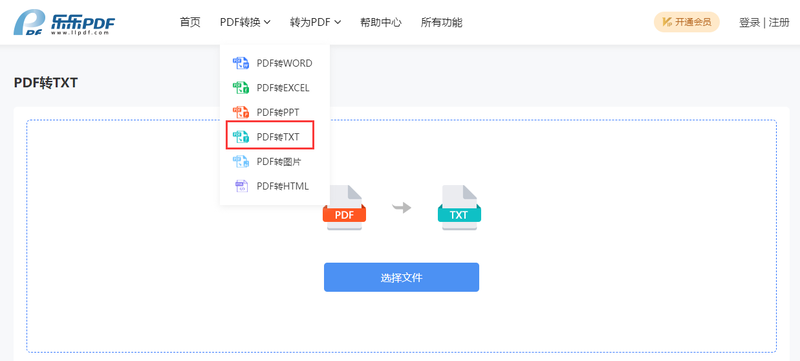Click the 开通会员 membership button

687,22
